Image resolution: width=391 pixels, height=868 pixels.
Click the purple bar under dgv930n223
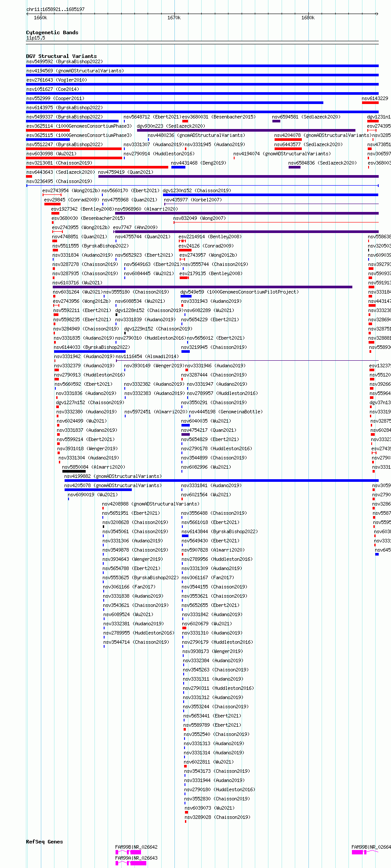point(246,130)
